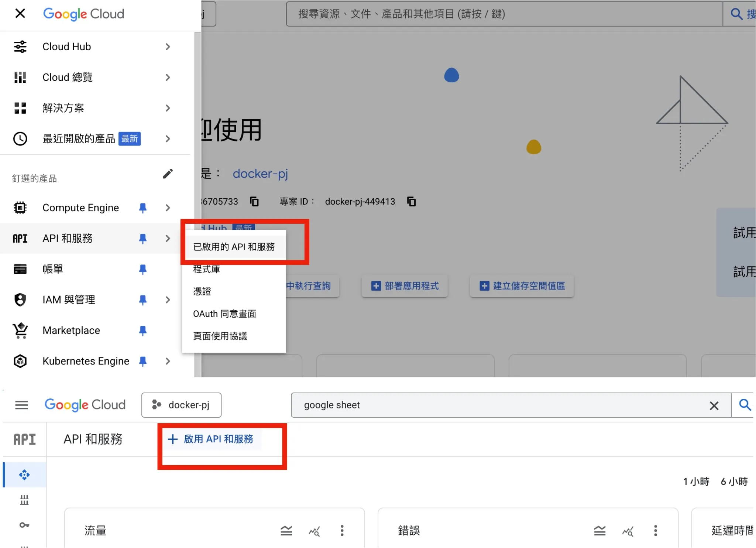Open the hamburger navigation menu in lower screenshot

tap(21, 405)
